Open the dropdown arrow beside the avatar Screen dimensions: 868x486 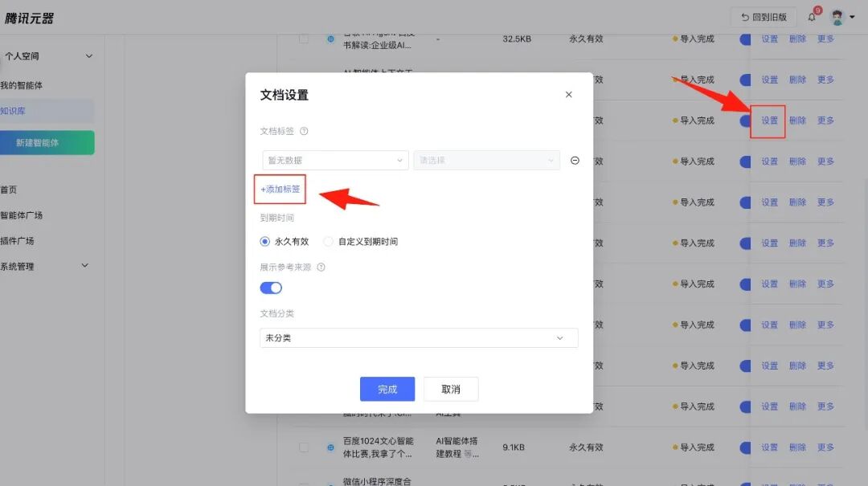pyautogui.click(x=853, y=18)
